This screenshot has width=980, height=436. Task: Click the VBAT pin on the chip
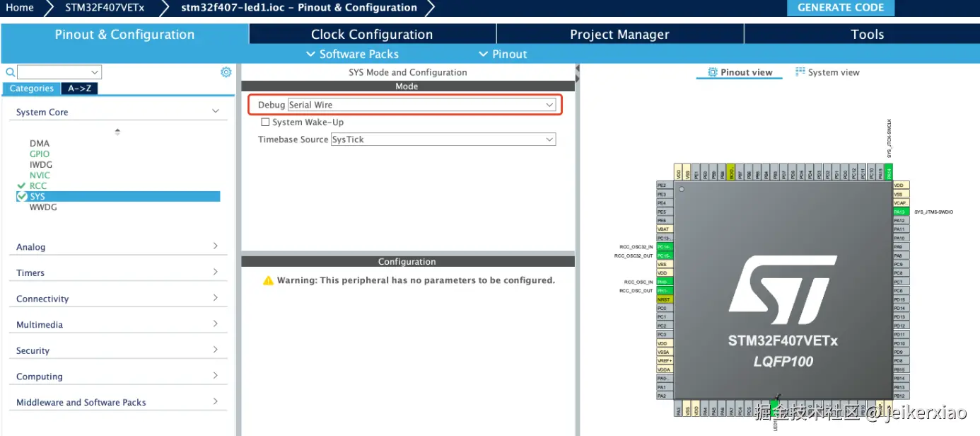tap(665, 229)
